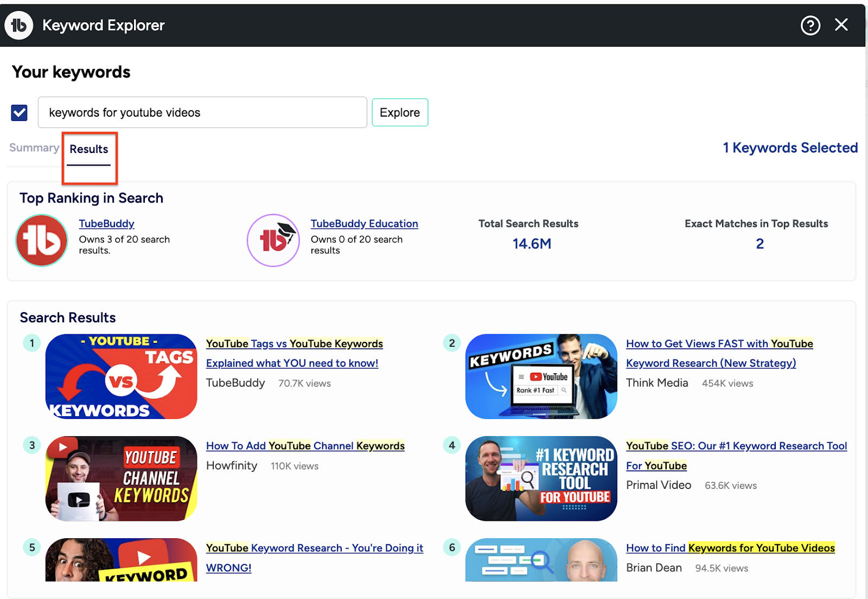Click the Primal Video thumbnail
The width and height of the screenshot is (868, 599).
tap(541, 479)
